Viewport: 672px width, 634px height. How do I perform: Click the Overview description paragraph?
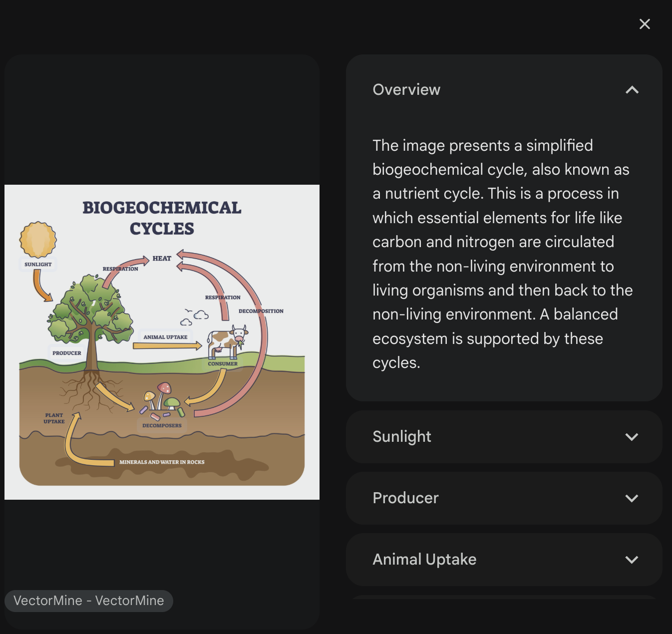pyautogui.click(x=503, y=254)
